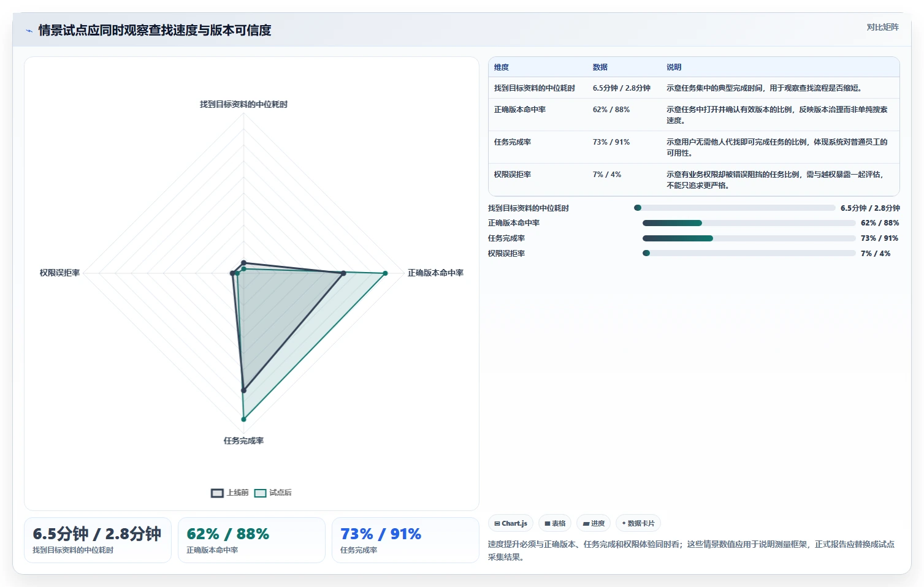The image size is (924, 587).
Task: Click the 找到目标资料的中位耗时 progress bar
Action: (x=735, y=208)
